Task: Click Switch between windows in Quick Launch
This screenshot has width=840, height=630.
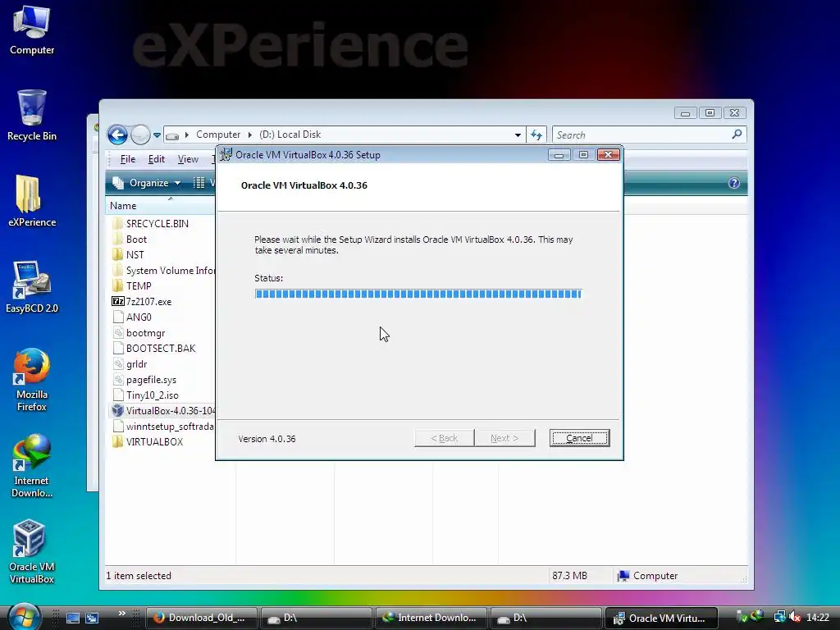Action: tap(92, 619)
